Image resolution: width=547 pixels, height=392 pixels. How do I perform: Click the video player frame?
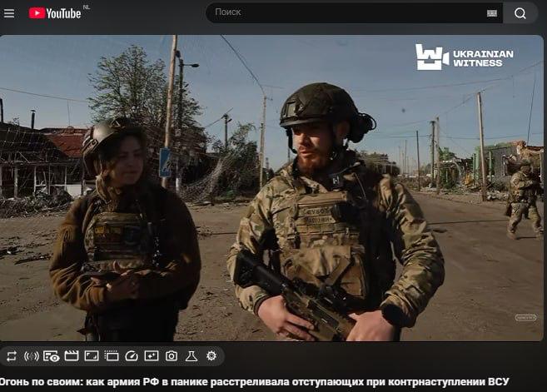coord(271,188)
